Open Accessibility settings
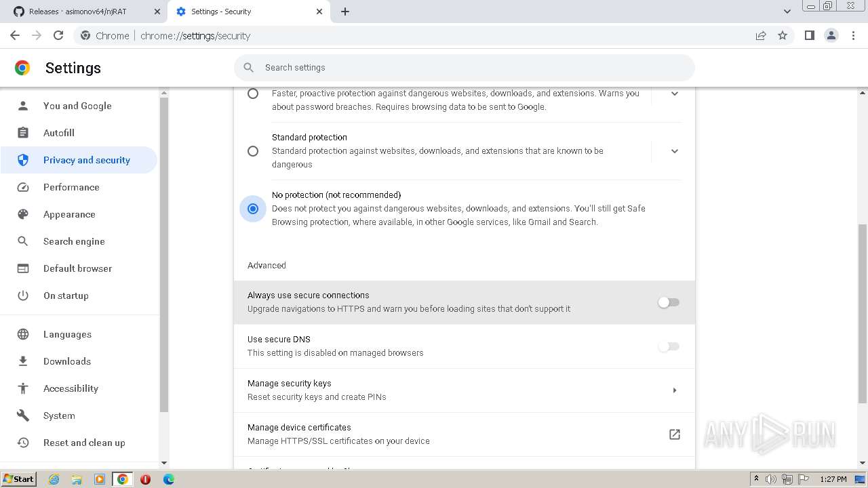The height and width of the screenshot is (488, 868). click(x=79, y=388)
